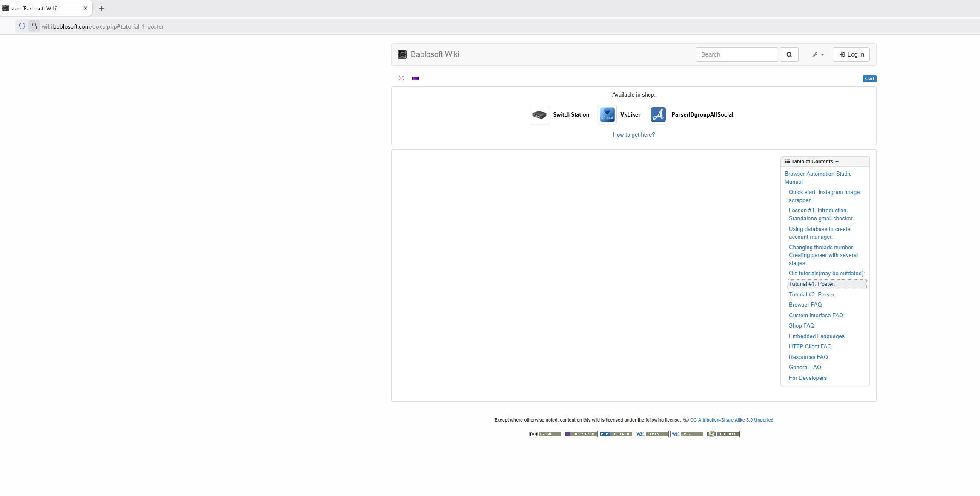Click the How to get here link
The width and height of the screenshot is (980, 496).
point(633,135)
